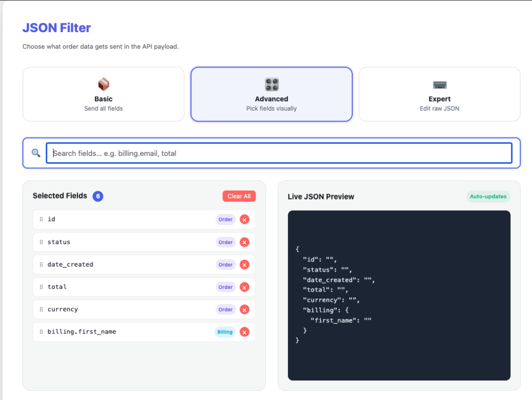Viewport: 532px width, 400px height.
Task: Click "first_name" line in JSON preview
Action: coord(341,321)
